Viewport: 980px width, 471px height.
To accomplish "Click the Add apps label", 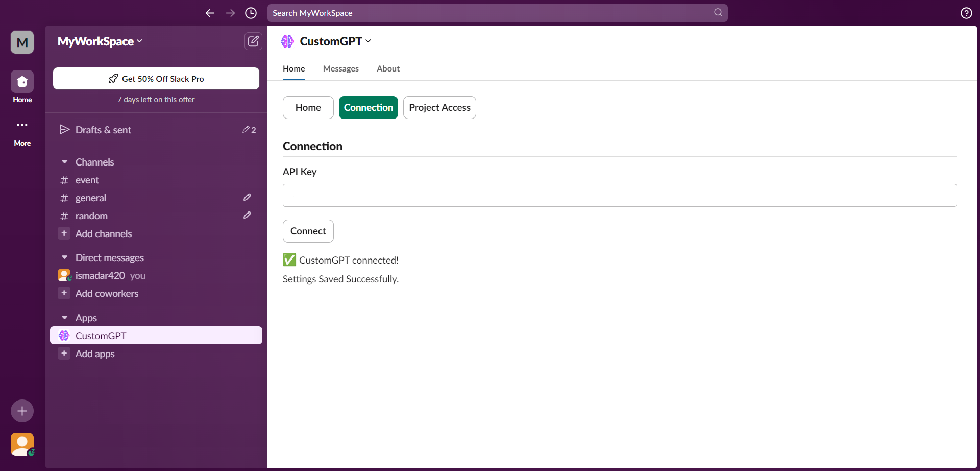I will 95,354.
